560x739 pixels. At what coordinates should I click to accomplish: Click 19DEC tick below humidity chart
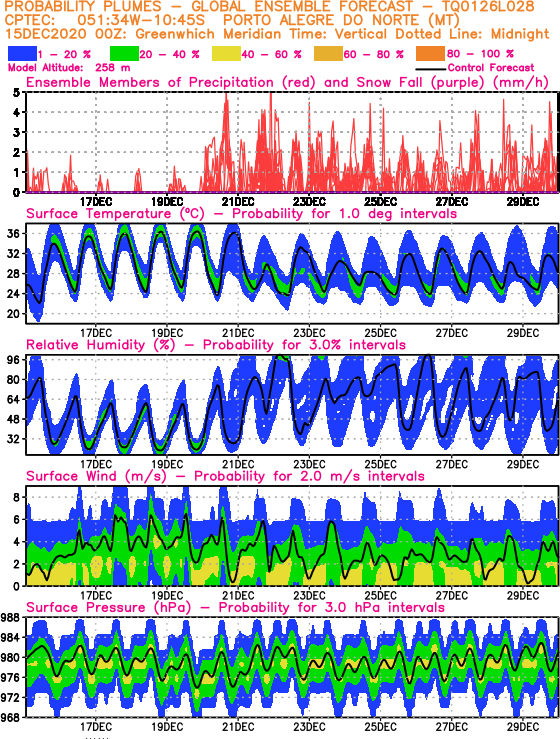click(x=167, y=464)
